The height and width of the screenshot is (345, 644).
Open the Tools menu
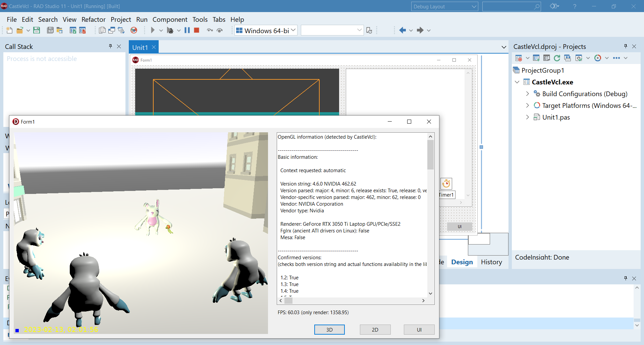coord(200,19)
